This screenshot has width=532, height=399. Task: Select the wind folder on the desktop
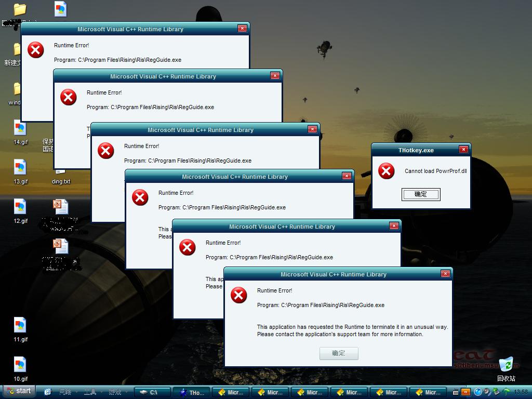pos(14,94)
